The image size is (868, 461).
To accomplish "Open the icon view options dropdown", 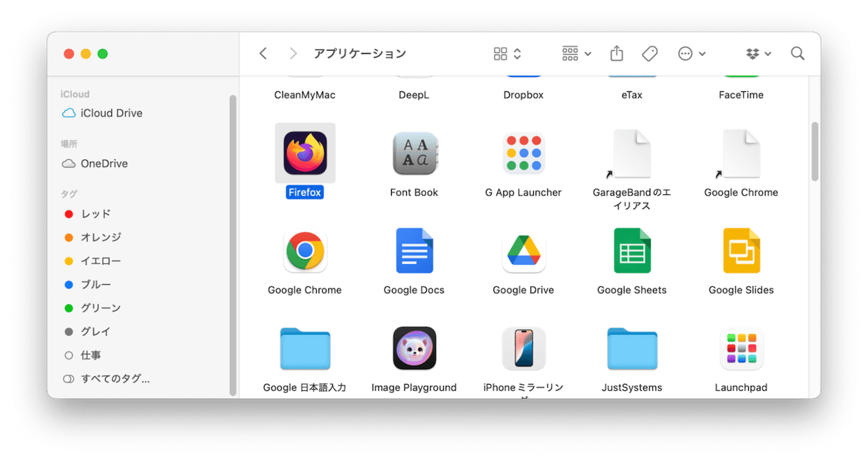I will click(507, 53).
